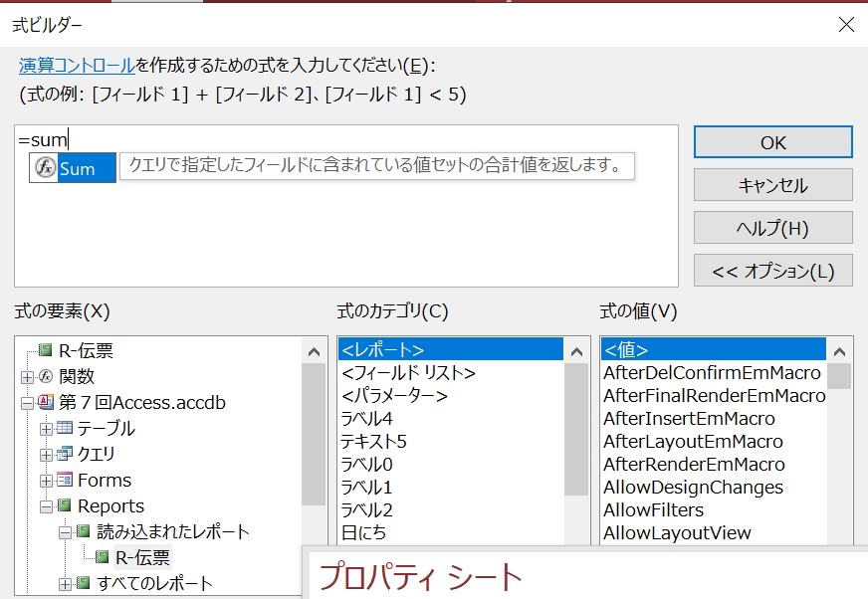
Task: Click the すべてのレポート report icon
Action: 83,582
